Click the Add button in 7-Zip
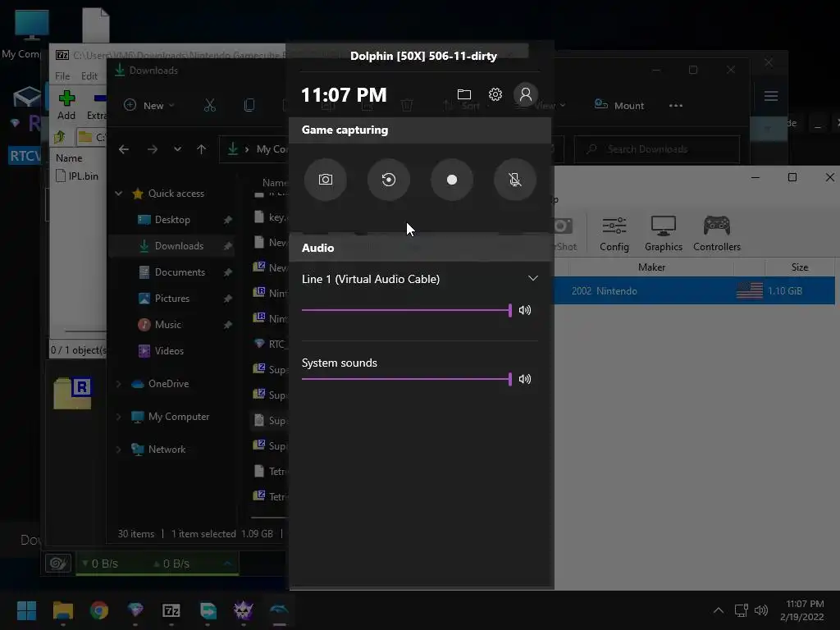Viewport: 840px width, 630px height. pyautogui.click(x=66, y=105)
